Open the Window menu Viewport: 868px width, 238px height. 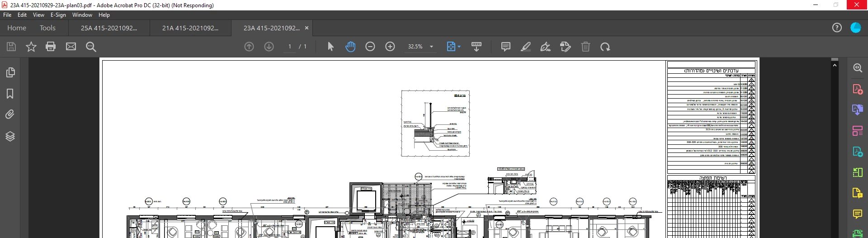(x=82, y=15)
